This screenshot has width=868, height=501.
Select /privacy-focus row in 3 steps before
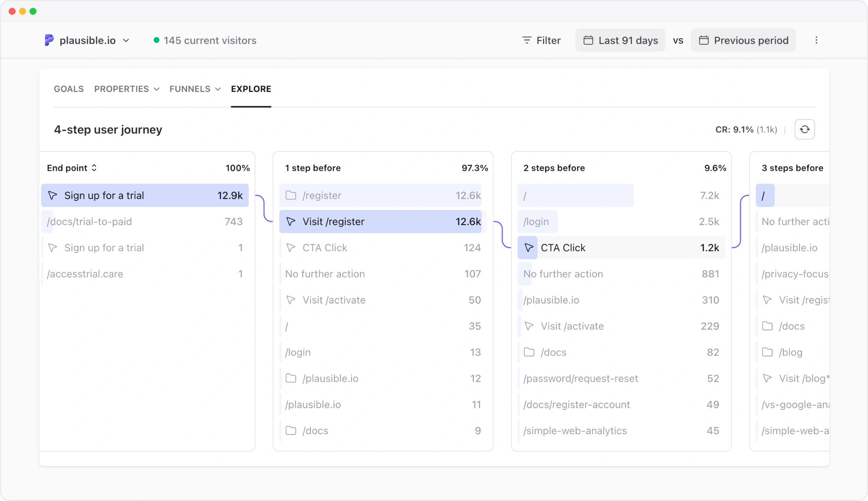[792, 274]
